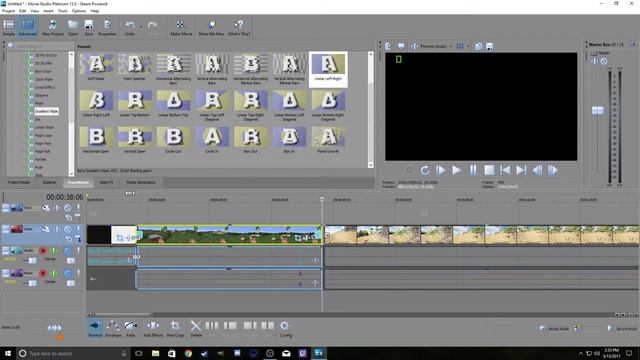Start playback with the Play button
640x360 pixels.
(x=456, y=170)
